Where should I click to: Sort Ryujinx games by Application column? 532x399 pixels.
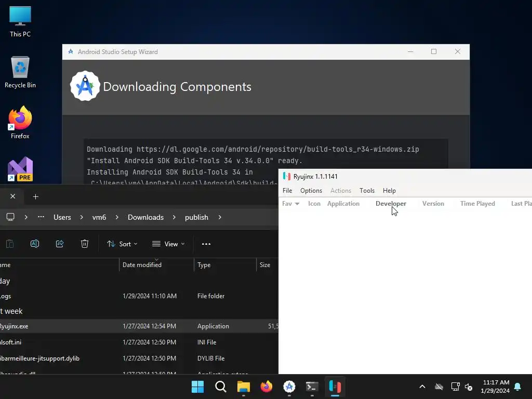click(x=343, y=204)
